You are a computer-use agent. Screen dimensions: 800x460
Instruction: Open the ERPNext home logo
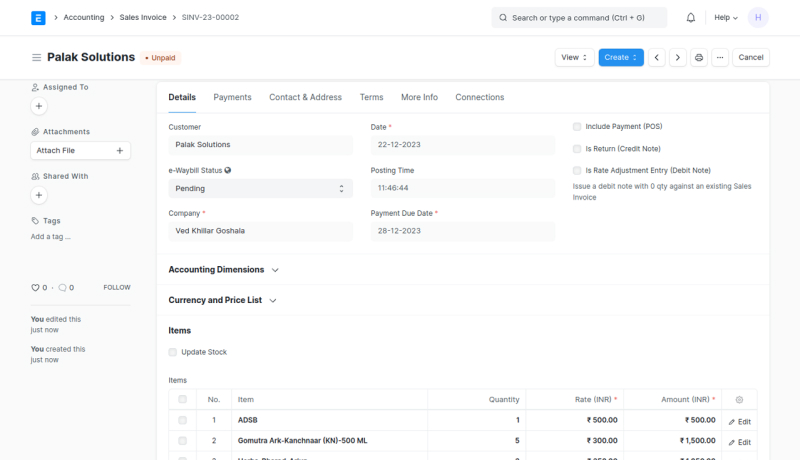(38, 18)
